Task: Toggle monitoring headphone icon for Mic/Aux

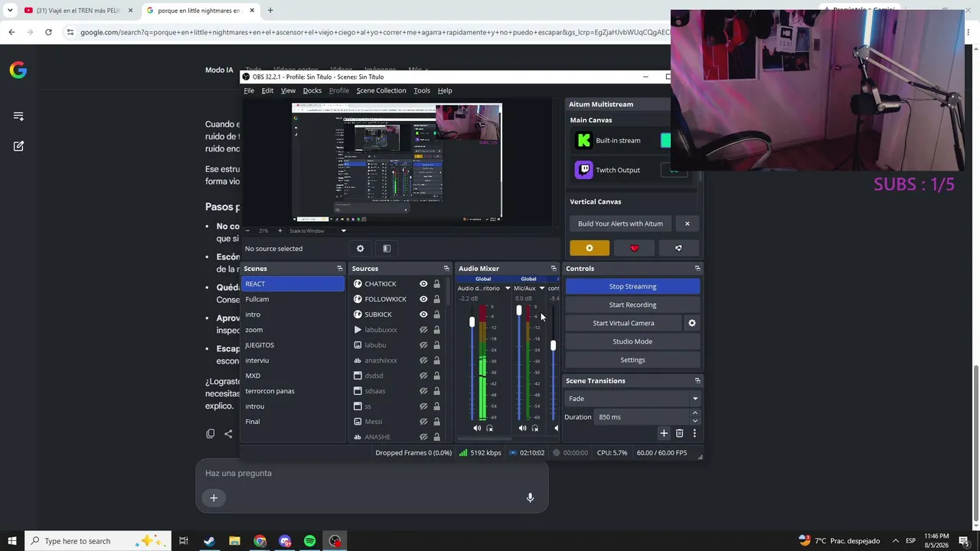Action: coord(535,429)
